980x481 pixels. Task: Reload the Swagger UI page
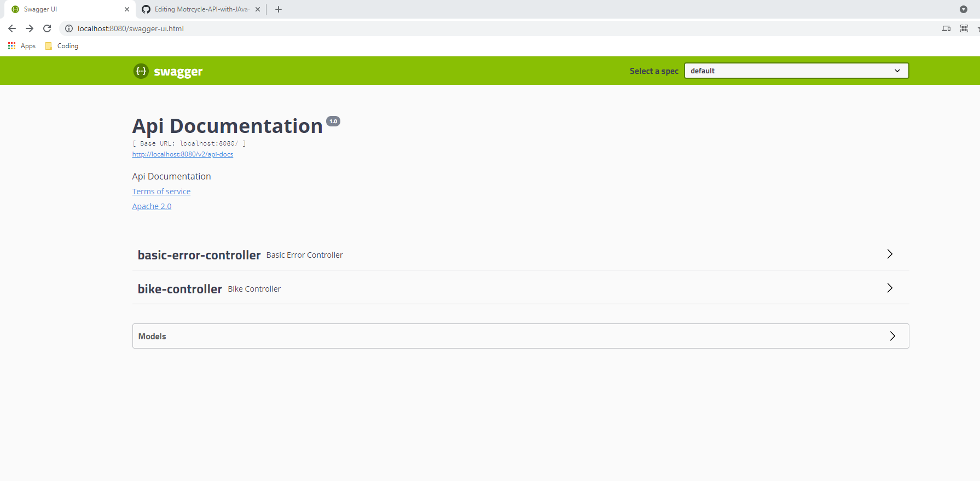pyautogui.click(x=47, y=28)
